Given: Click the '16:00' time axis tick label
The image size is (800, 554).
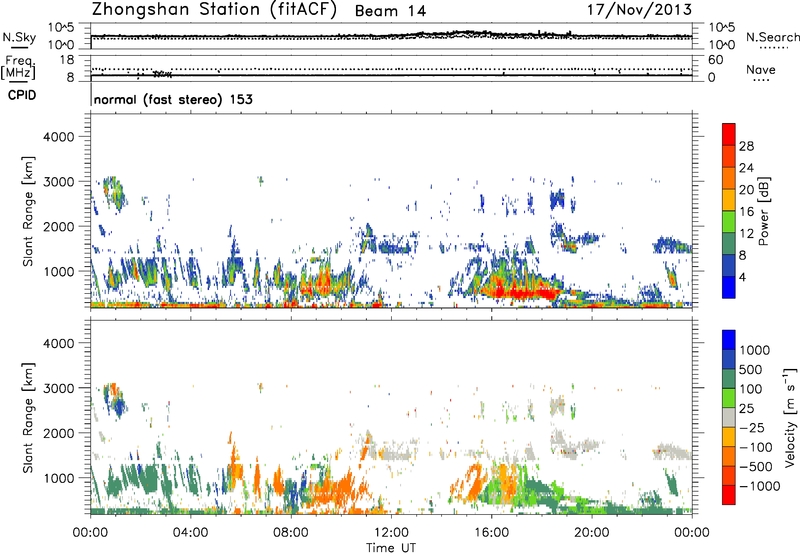Looking at the screenshot, I should [x=491, y=533].
